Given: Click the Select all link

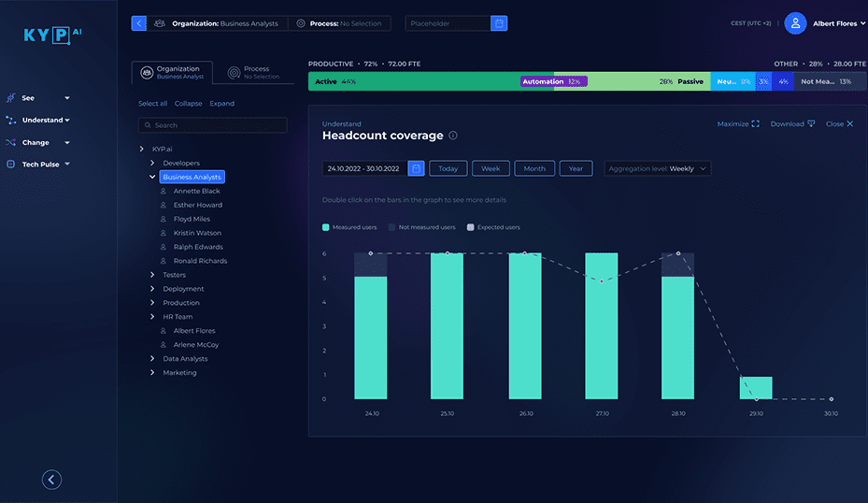Looking at the screenshot, I should click(x=152, y=104).
